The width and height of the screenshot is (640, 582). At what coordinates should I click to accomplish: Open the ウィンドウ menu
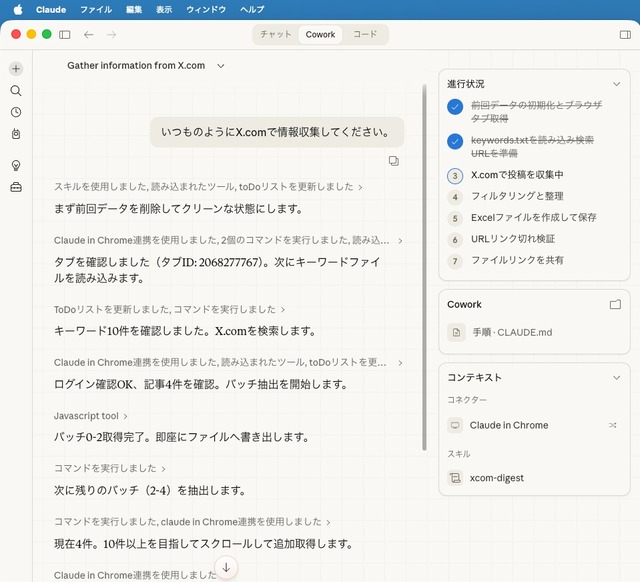[206, 9]
